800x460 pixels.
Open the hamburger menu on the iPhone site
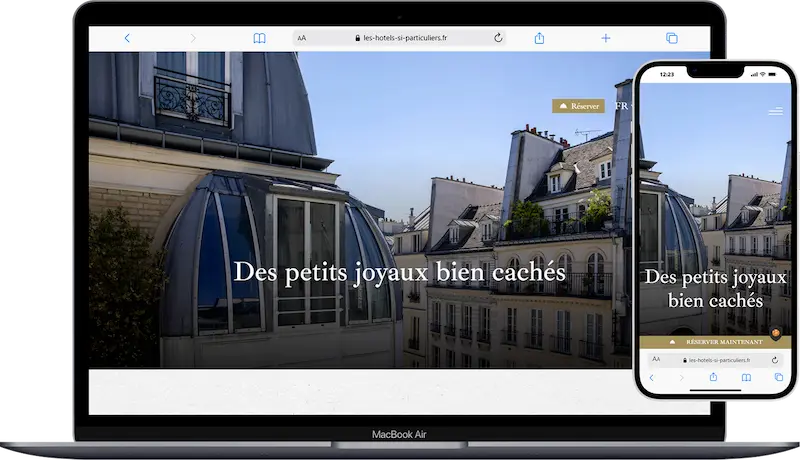pos(776,111)
